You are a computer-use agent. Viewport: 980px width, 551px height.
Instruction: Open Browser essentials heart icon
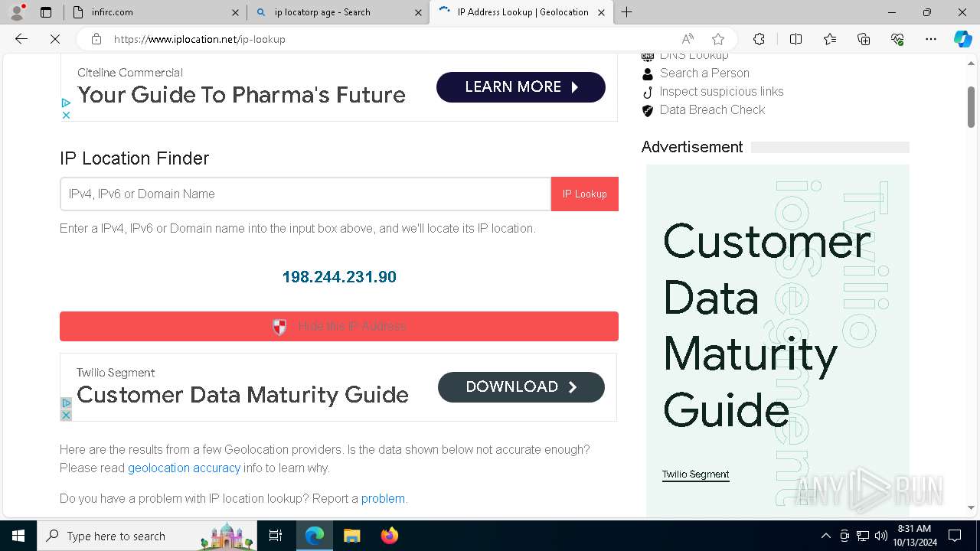click(897, 39)
